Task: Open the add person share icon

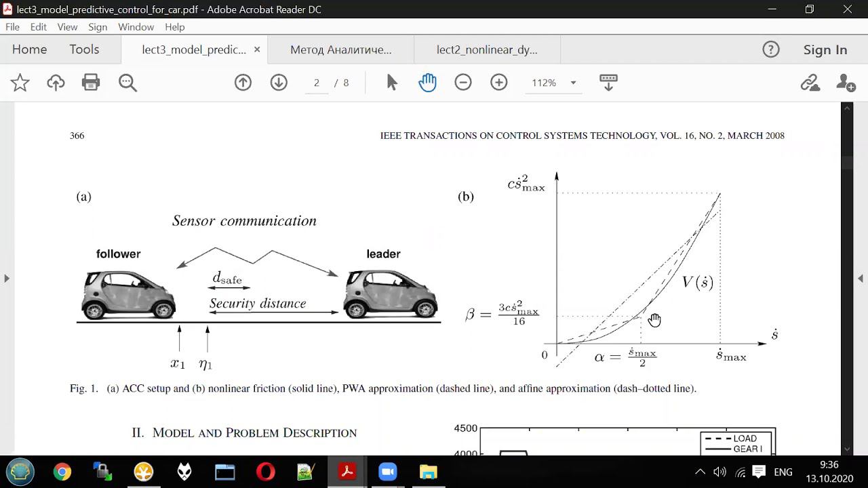Action: (x=846, y=83)
